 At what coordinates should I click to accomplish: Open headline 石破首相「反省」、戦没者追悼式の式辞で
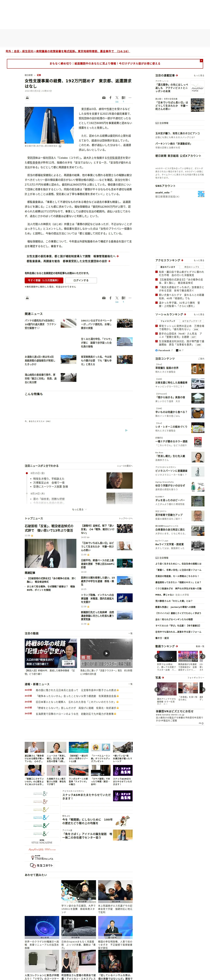click(x=50, y=528)
